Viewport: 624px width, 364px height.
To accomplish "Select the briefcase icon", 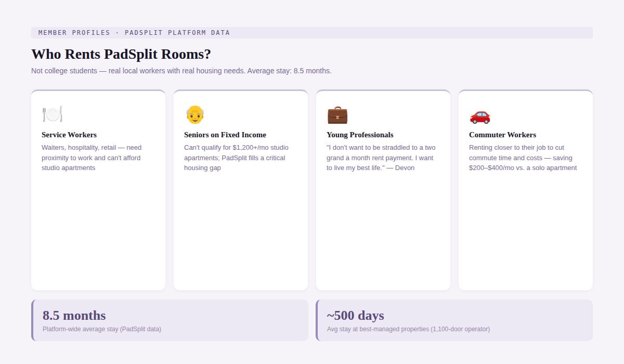I will (337, 114).
